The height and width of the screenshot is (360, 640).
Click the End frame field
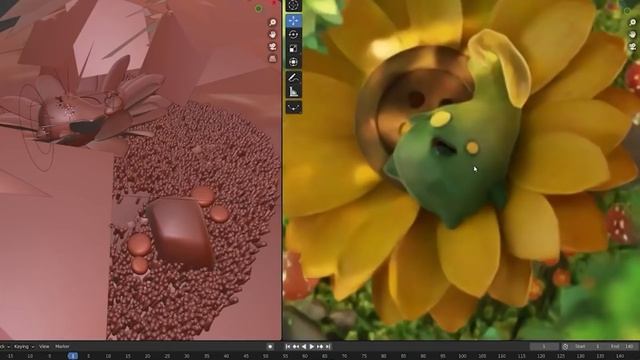click(623, 347)
